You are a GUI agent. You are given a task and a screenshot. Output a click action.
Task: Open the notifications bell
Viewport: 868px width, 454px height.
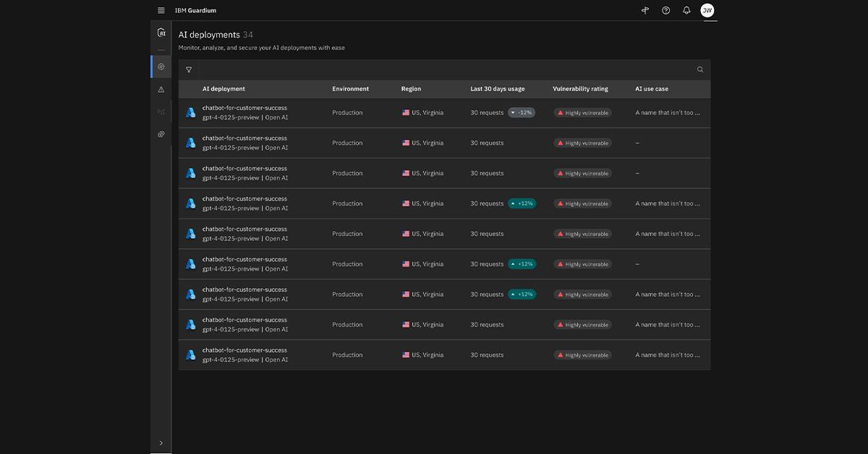click(x=686, y=10)
